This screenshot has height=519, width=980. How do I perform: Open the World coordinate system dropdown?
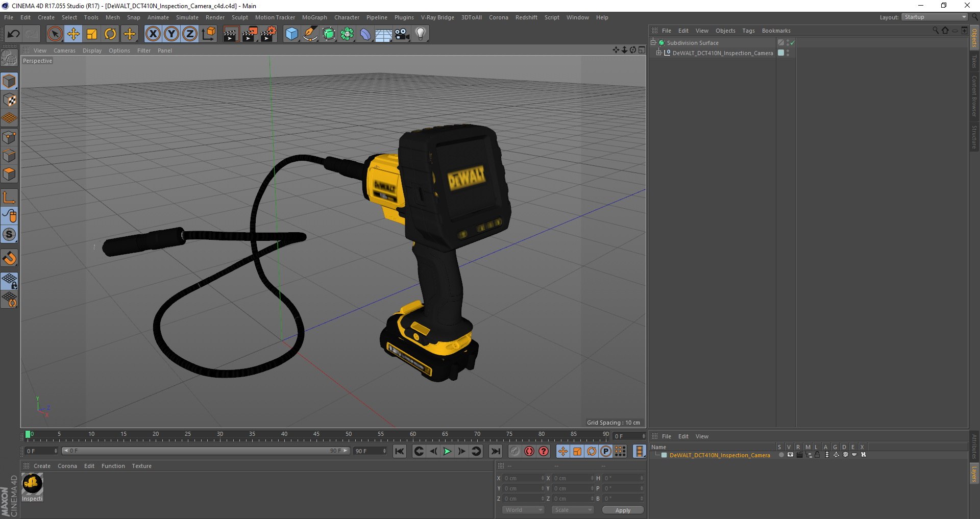(x=523, y=510)
